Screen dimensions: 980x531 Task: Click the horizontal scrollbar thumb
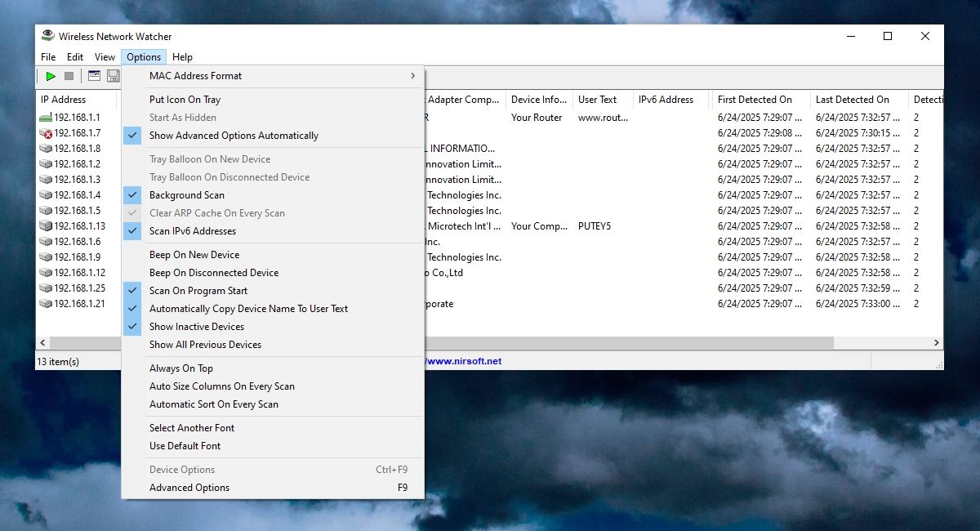441,343
